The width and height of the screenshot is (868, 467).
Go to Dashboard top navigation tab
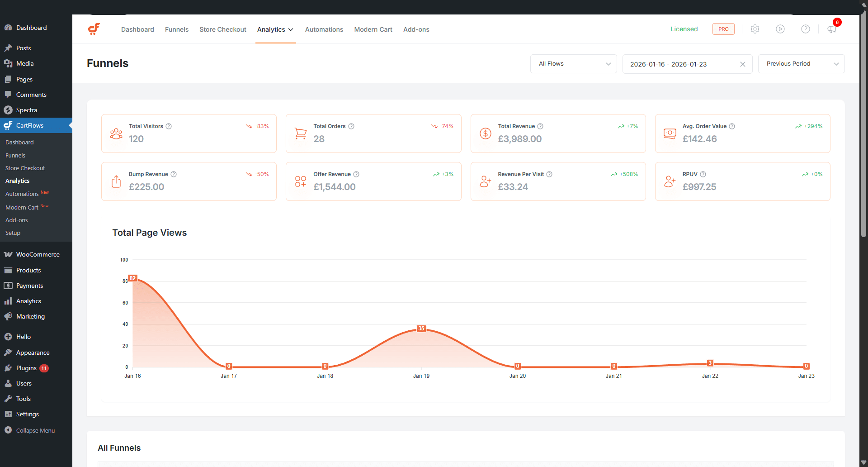(137, 29)
